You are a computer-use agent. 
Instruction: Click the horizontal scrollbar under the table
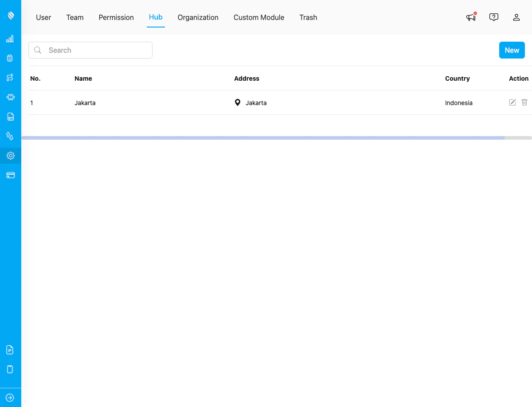coord(263,138)
